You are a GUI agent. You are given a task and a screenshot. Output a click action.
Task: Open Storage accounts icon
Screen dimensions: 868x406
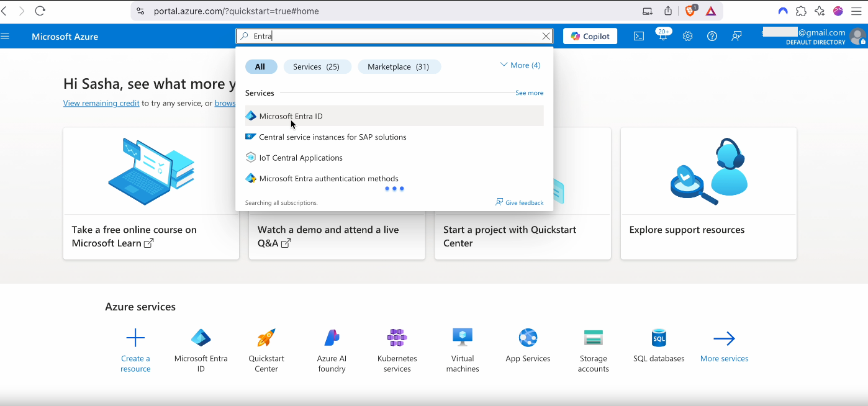pos(594,338)
